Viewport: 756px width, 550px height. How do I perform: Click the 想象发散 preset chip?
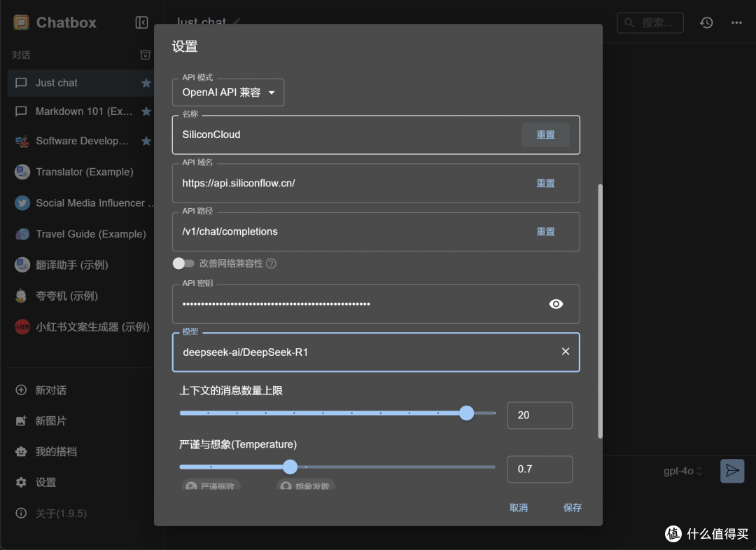306,486
